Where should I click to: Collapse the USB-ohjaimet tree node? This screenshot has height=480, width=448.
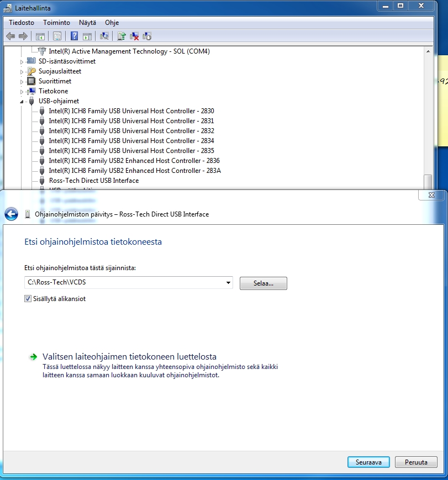click(x=23, y=102)
